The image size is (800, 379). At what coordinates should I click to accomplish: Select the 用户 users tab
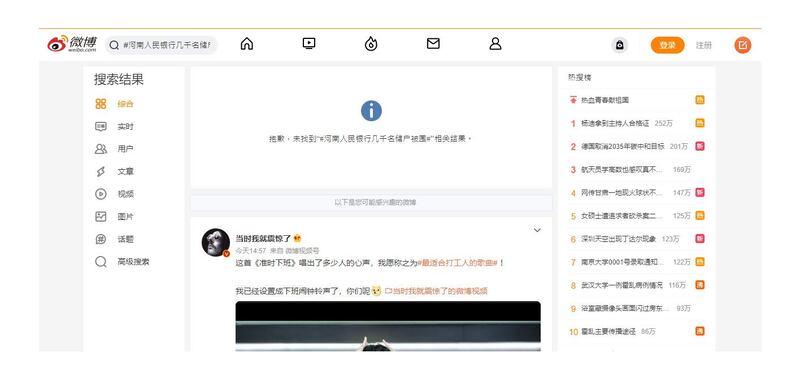[x=126, y=149]
